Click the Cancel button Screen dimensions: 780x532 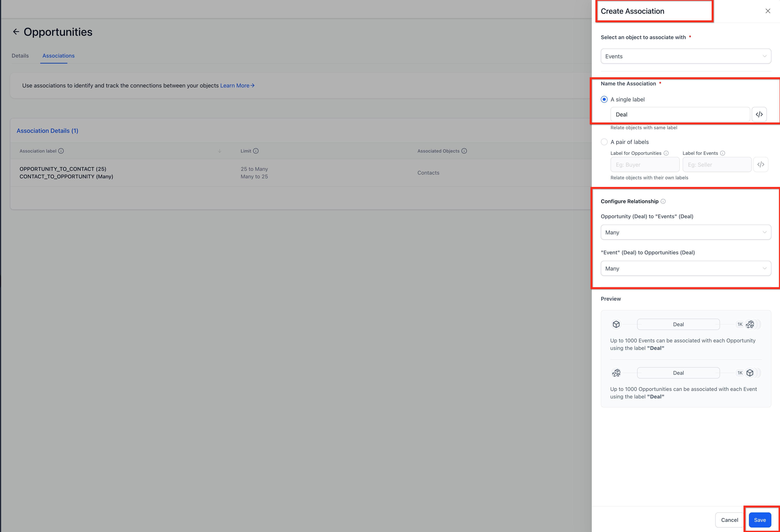pos(729,520)
